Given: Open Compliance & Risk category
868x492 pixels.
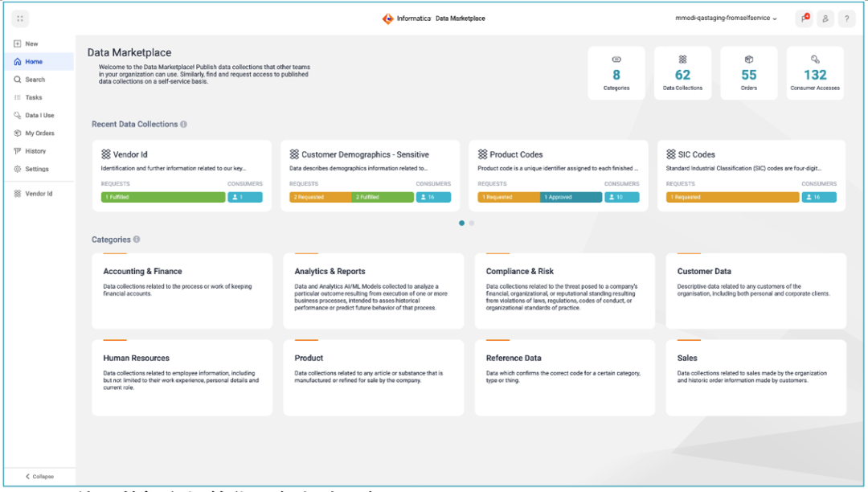Looking at the screenshot, I should click(565, 290).
